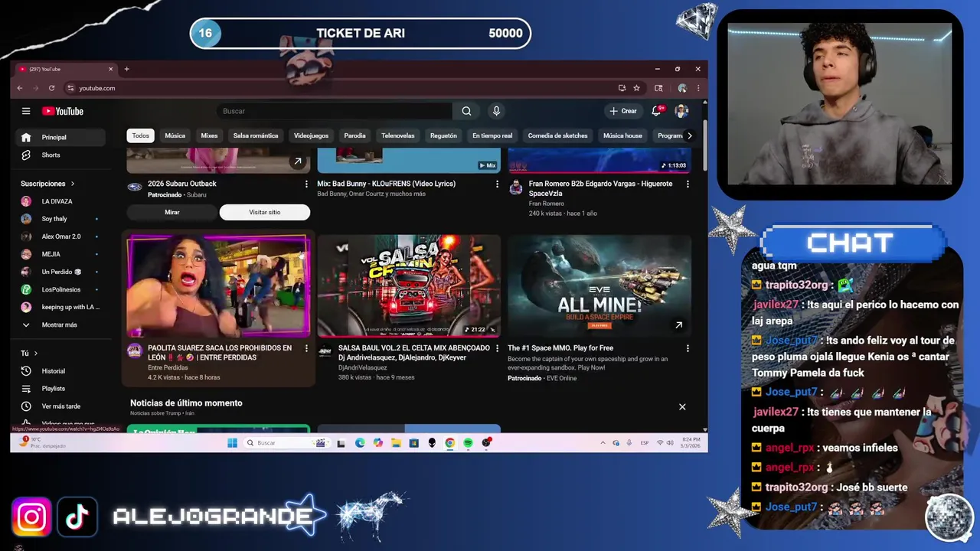Open Spotify from the taskbar
Image resolution: width=980 pixels, height=551 pixels.
click(x=468, y=443)
